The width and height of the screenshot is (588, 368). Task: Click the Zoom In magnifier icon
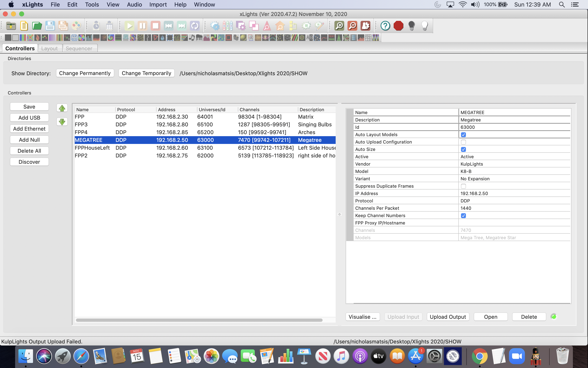pyautogui.click(x=339, y=26)
